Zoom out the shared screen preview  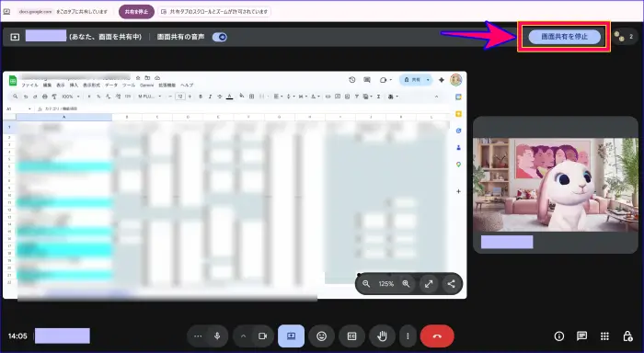point(366,284)
